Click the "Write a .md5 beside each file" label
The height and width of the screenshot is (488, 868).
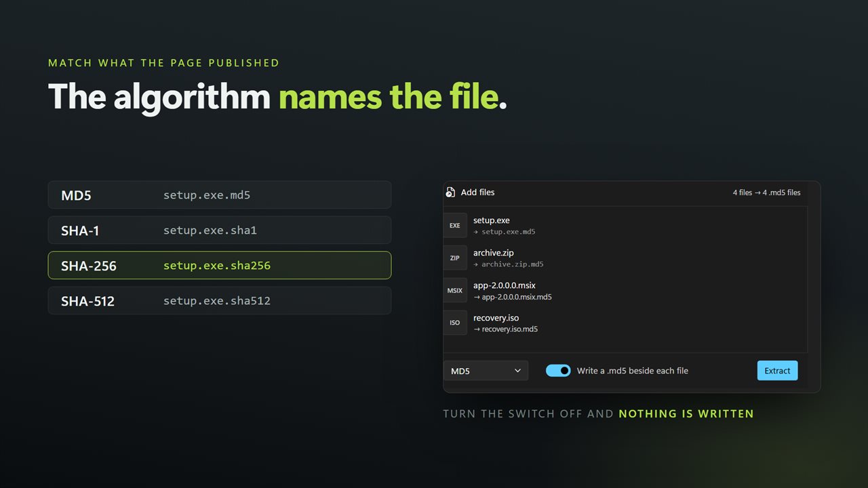633,371
